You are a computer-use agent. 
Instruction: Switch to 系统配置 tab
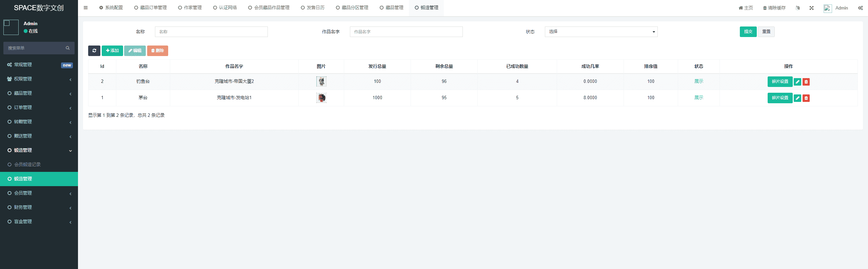tap(111, 8)
